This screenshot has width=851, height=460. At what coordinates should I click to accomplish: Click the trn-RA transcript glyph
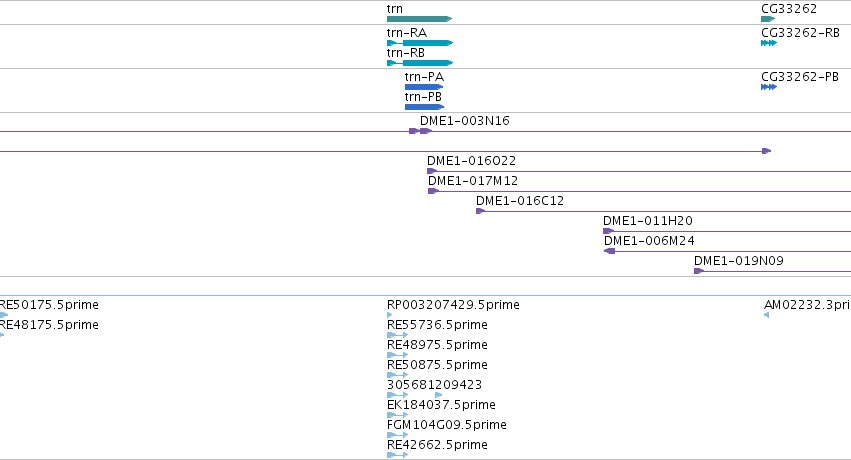pos(420,43)
